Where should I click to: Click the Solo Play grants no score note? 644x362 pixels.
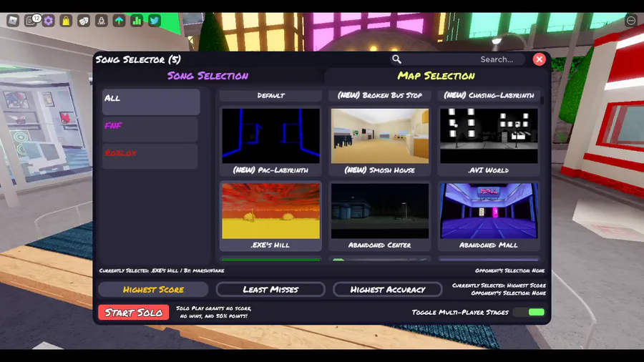213,312
